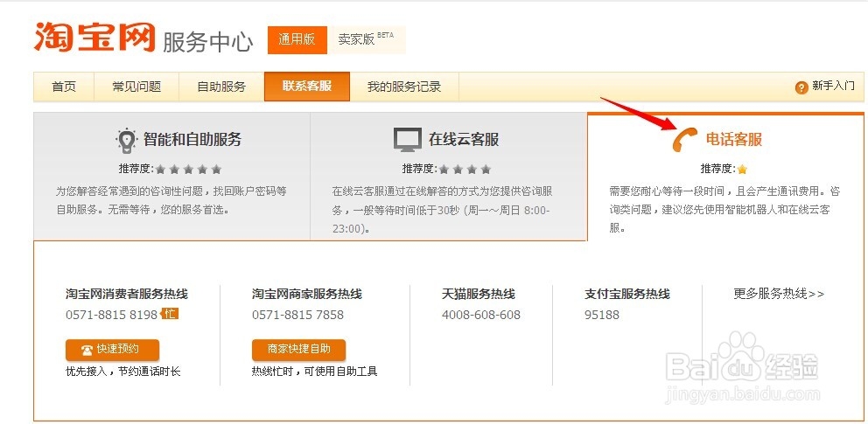Click the number 0571-8815 8198
Image resolution: width=868 pixels, height=424 pixels.
coord(112,315)
